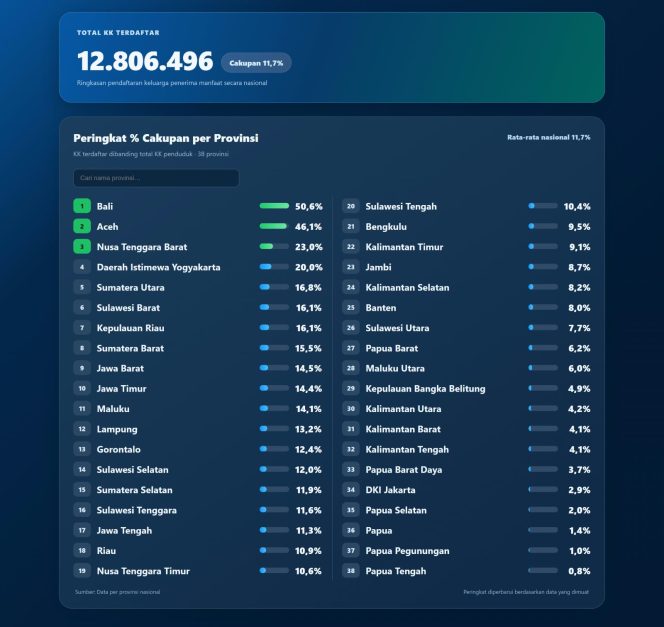664x627 pixels.
Task: Click the 50,6% value for Bali
Action: [x=309, y=207]
